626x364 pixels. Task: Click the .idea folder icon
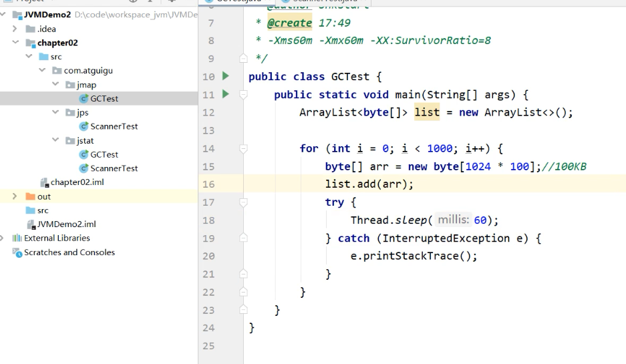pyautogui.click(x=30, y=29)
